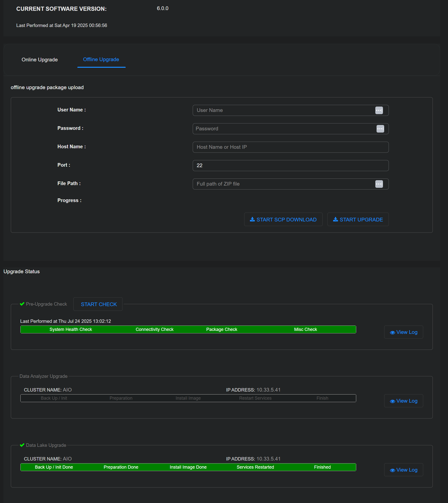Viewport: 448px width, 503px height.
Task: Open the Data Analyzer Upgrade View Log
Action: tap(404, 401)
